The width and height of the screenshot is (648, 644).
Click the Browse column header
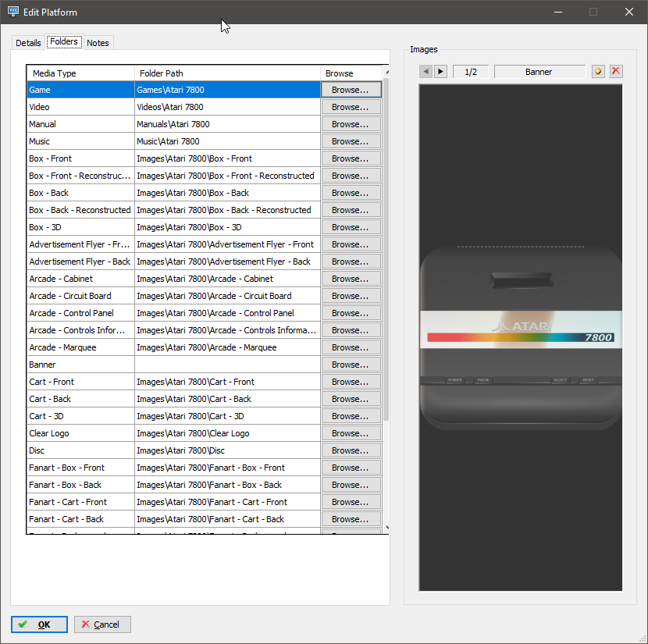tap(351, 73)
